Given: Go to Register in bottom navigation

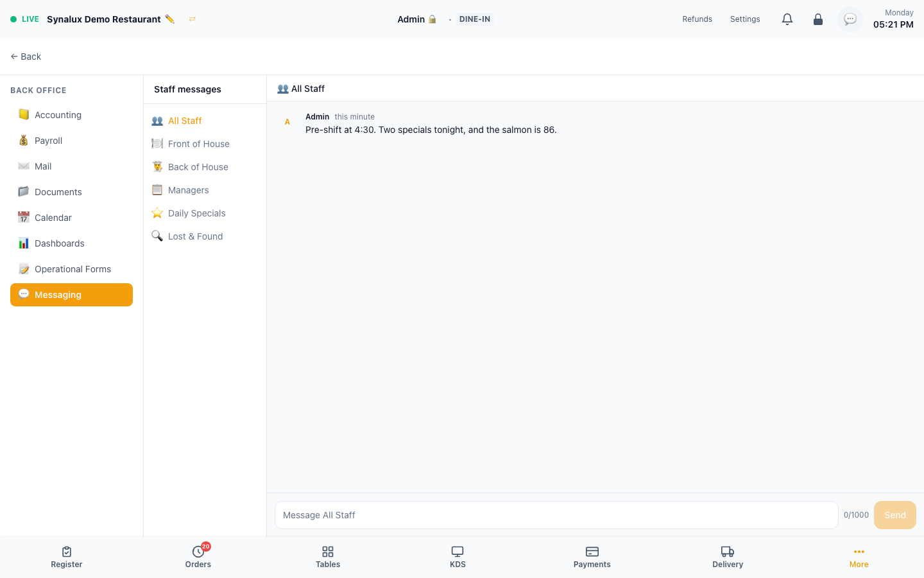Looking at the screenshot, I should (67, 557).
